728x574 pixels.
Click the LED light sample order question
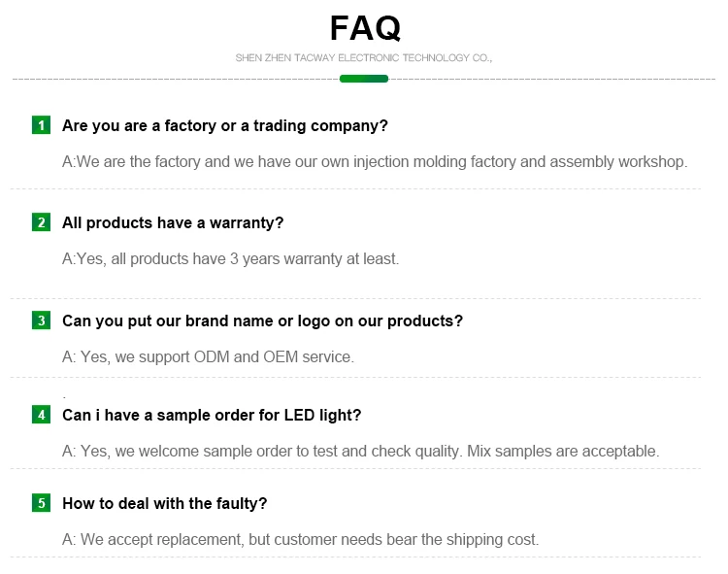tap(212, 415)
